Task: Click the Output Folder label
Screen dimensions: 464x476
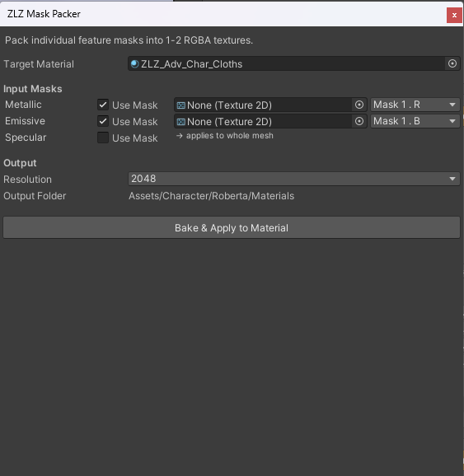Action: (35, 196)
